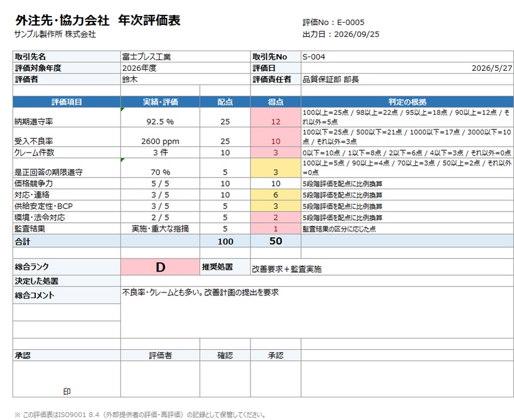Click the 得点 column header
Screen dimensions: 514x420
click(275, 102)
